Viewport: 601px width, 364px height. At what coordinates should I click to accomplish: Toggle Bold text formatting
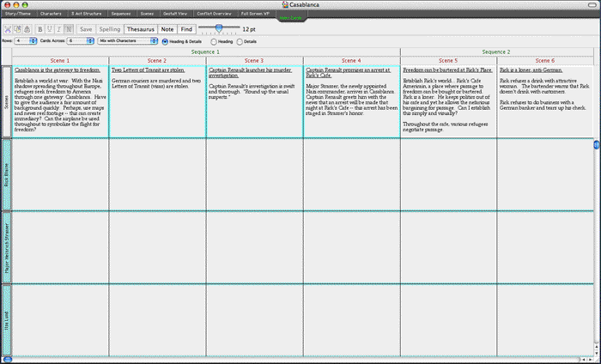tap(39, 29)
